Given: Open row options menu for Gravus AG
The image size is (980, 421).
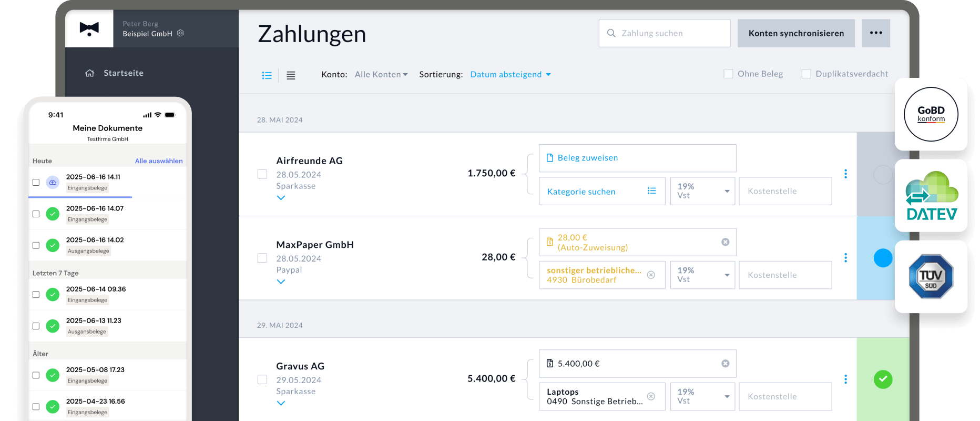Looking at the screenshot, I should coord(845,379).
